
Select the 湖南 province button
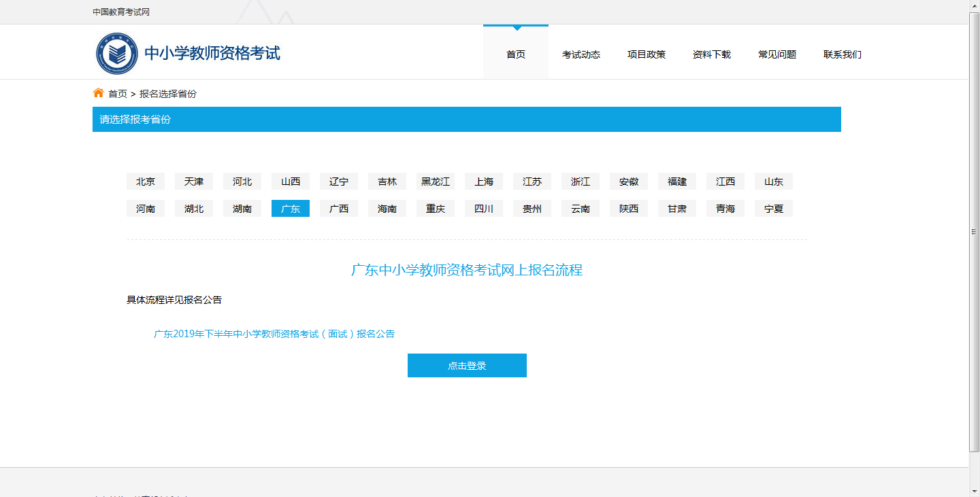pos(242,209)
